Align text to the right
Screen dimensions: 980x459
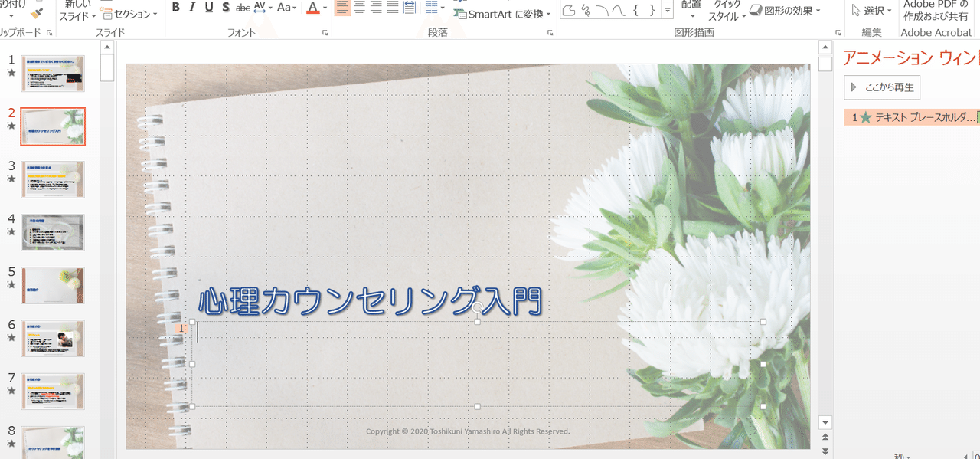(376, 8)
